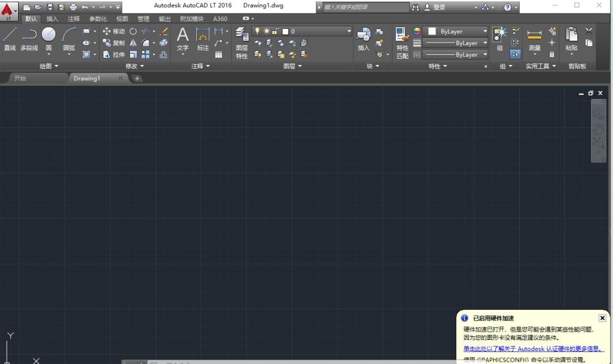Screen dimensions: 613x364
Task: Click the white layer color swatch
Action: pos(286,31)
